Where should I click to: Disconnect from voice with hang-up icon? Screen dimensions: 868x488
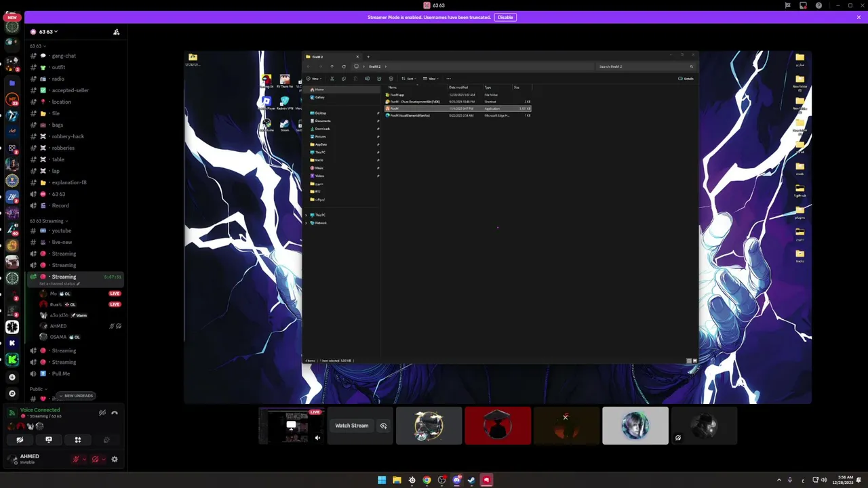coord(115,413)
